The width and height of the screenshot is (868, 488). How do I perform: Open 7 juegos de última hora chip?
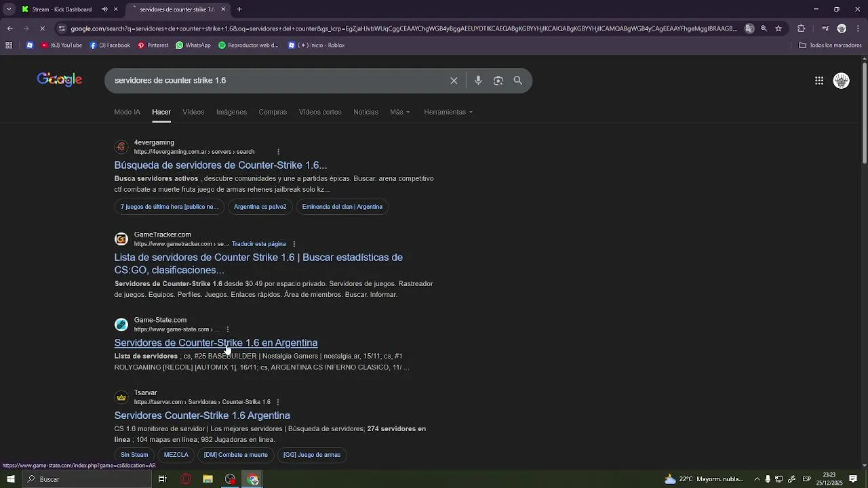coord(169,207)
